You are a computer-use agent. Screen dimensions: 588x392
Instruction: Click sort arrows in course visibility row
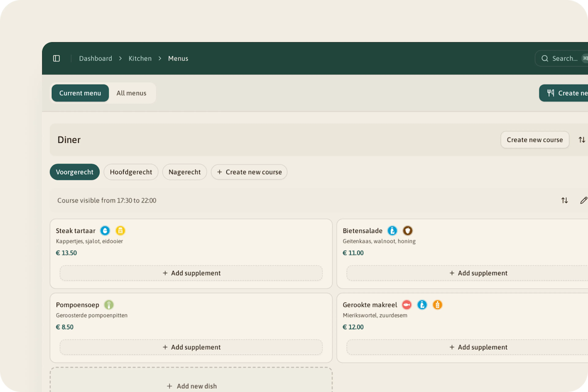coord(565,200)
